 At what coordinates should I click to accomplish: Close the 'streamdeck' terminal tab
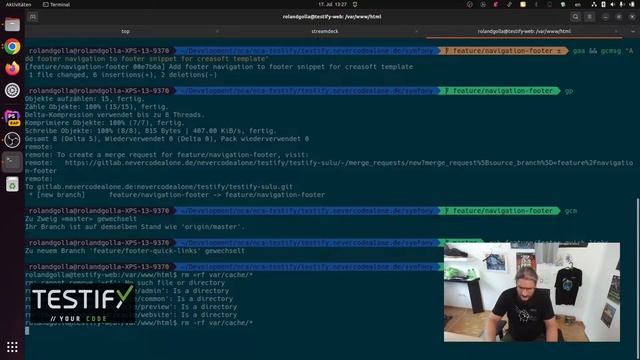416,31
